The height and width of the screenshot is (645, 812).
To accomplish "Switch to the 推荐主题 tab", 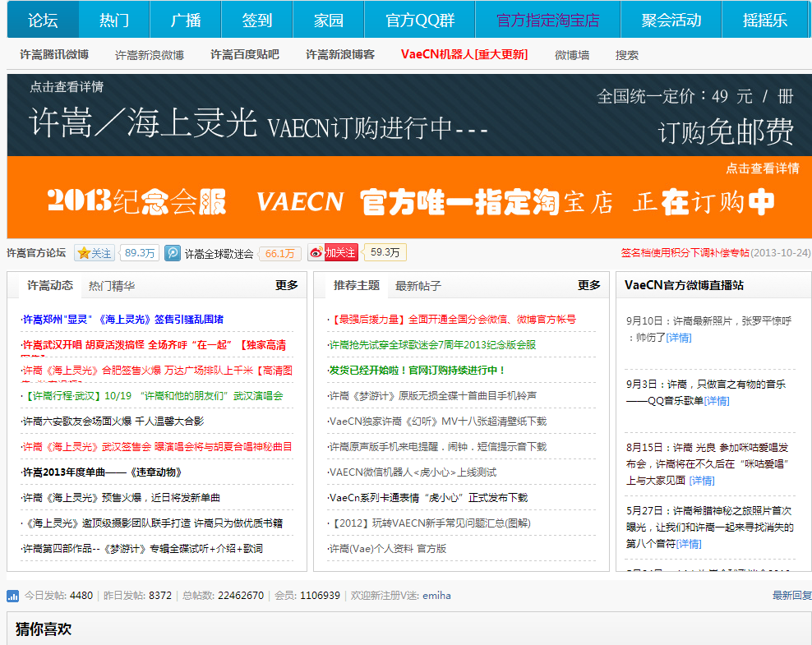I will [357, 285].
